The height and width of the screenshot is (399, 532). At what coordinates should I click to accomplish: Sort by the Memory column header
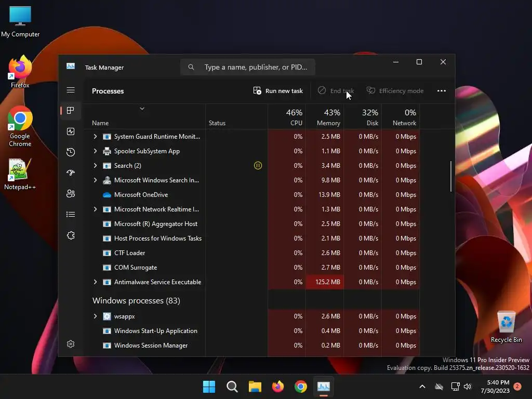pos(325,117)
